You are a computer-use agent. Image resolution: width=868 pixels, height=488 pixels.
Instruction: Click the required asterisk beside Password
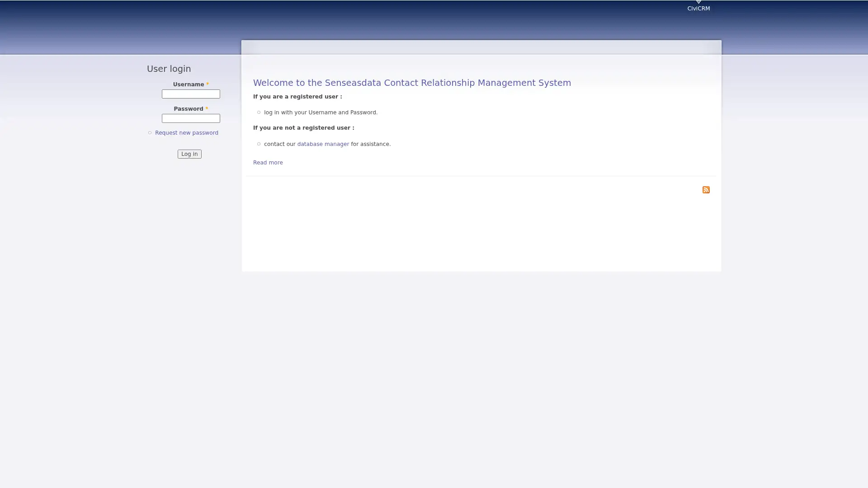[x=207, y=108]
